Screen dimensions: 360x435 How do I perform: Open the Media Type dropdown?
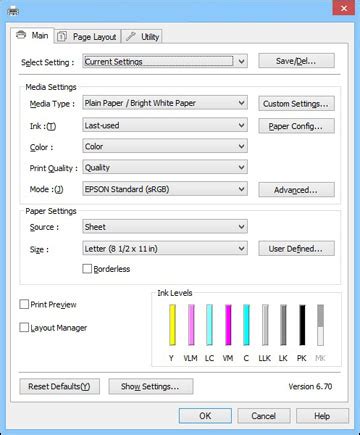pos(165,103)
